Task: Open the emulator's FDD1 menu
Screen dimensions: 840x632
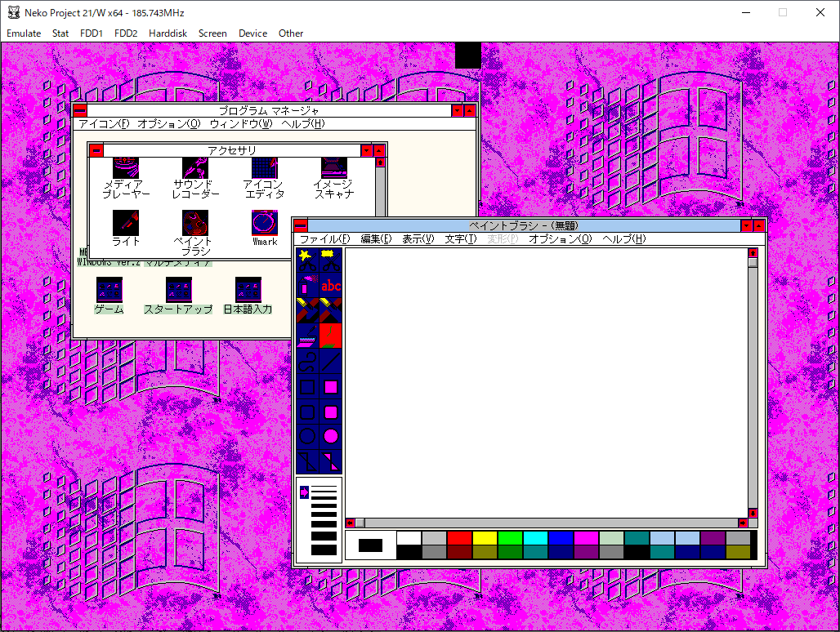Action: click(91, 33)
